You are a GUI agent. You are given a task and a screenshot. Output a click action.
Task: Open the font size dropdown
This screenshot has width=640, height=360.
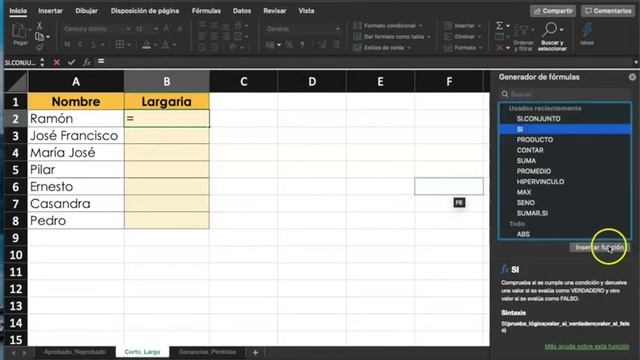coord(156,29)
